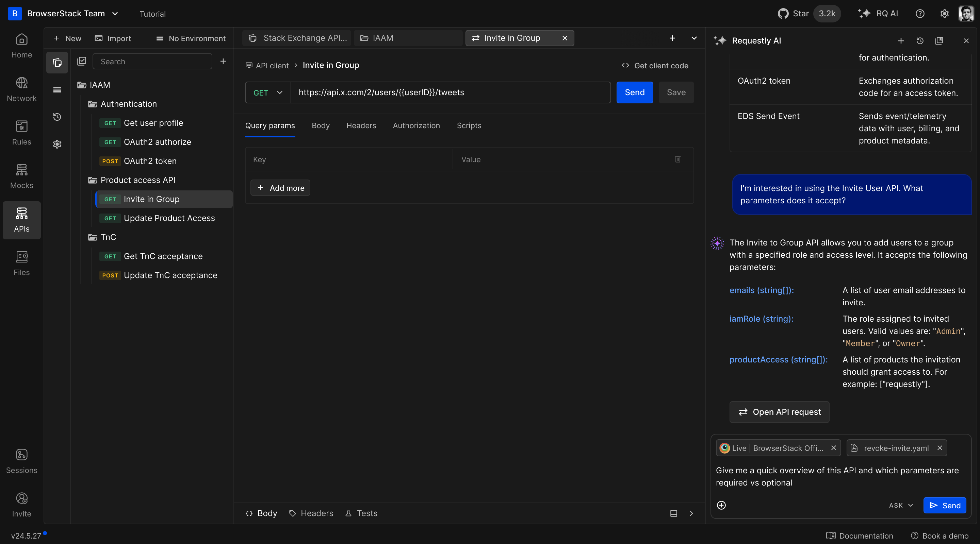Image resolution: width=980 pixels, height=544 pixels.
Task: Close the Requestly AI panel
Action: click(966, 41)
